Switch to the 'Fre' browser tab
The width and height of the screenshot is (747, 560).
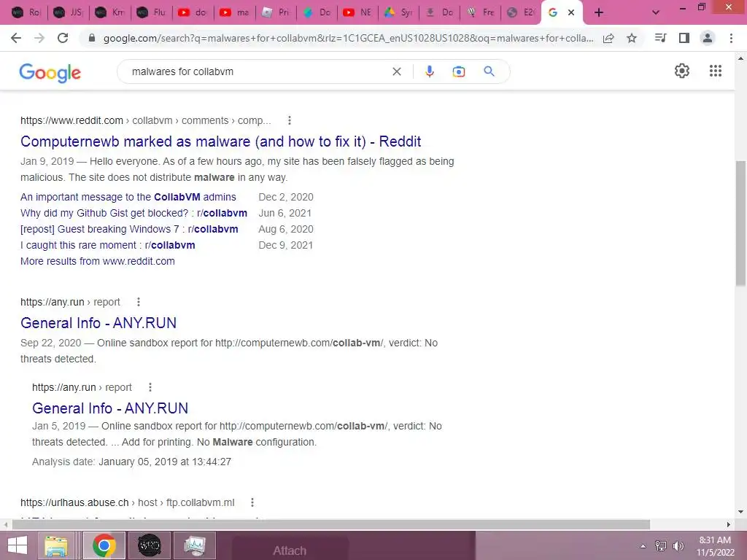click(x=481, y=12)
